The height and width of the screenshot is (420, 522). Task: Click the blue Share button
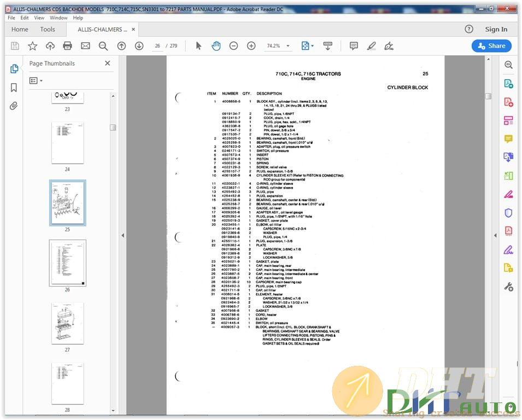click(491, 46)
